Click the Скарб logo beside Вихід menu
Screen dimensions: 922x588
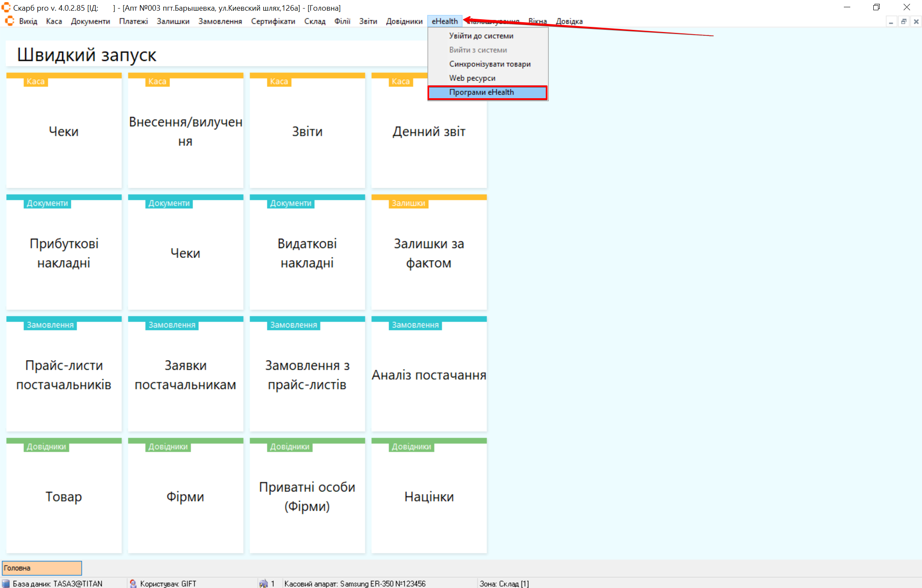[9, 21]
